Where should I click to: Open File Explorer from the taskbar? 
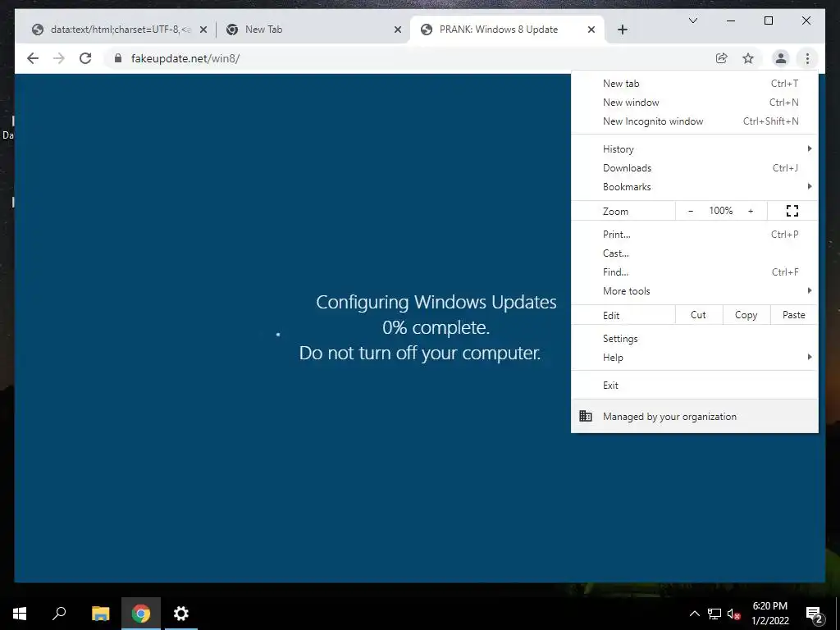tap(100, 614)
